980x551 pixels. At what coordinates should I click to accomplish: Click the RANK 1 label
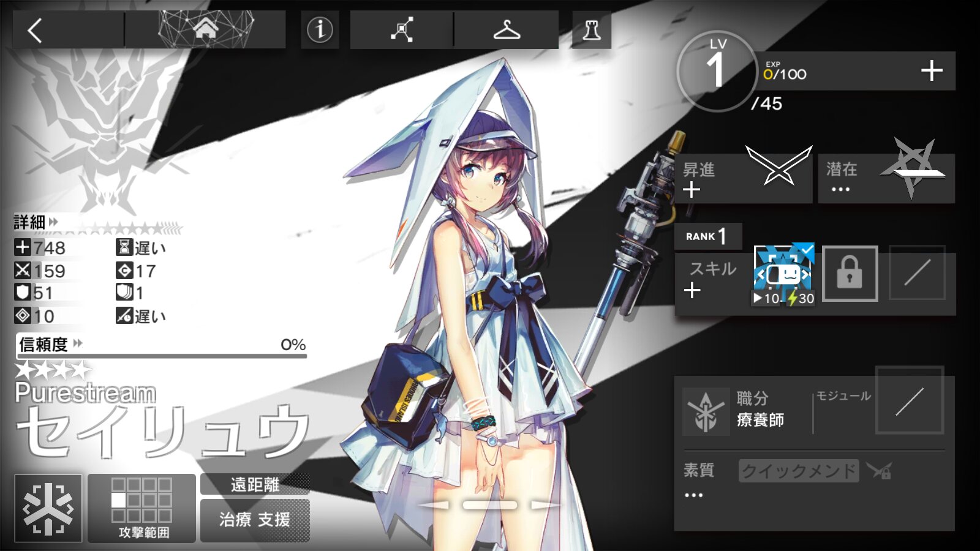pyautogui.click(x=708, y=236)
